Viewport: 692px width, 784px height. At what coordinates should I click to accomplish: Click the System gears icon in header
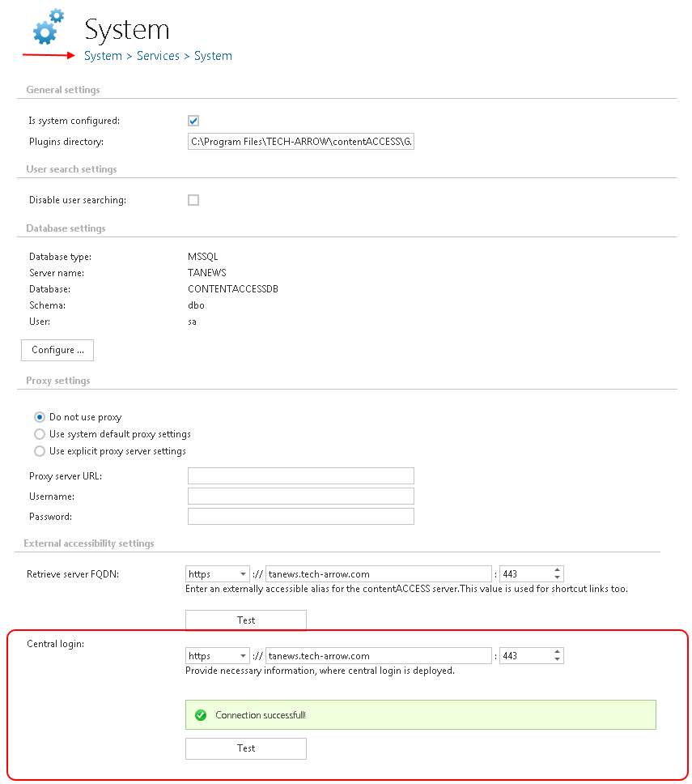48,26
